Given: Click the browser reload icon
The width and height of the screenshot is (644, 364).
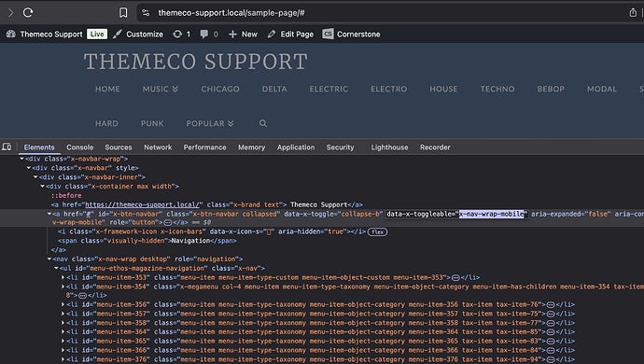Looking at the screenshot, I should 28,13.
